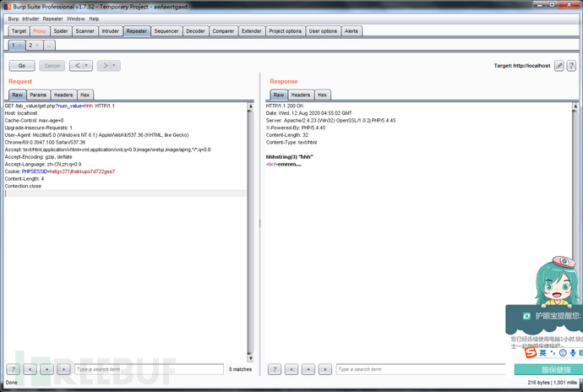Click the 'Content-Length: 32' response header
This screenshot has width=583, height=392.
pos(287,135)
